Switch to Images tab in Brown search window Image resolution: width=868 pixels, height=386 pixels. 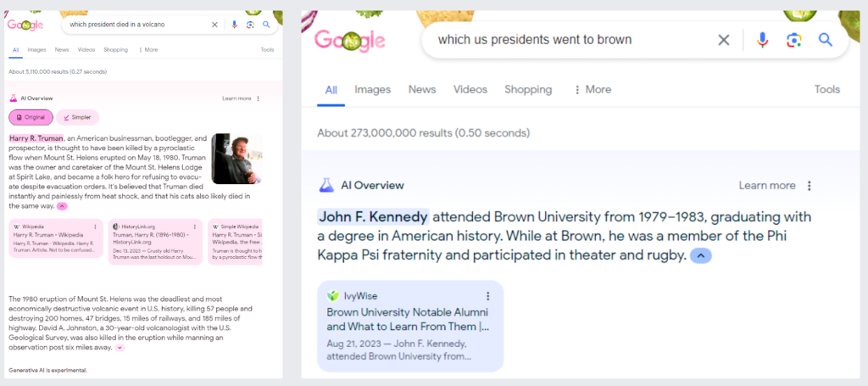pyautogui.click(x=373, y=90)
